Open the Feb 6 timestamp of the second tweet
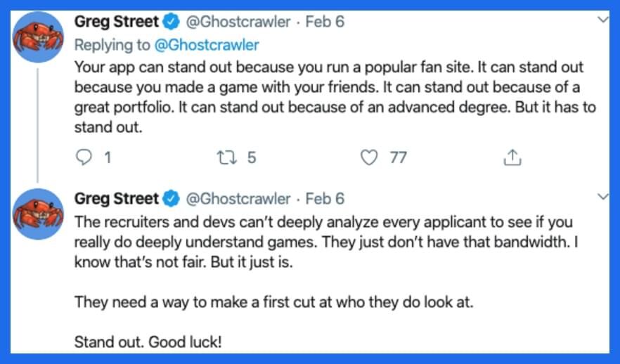This screenshot has width=620, height=364. tap(325, 199)
